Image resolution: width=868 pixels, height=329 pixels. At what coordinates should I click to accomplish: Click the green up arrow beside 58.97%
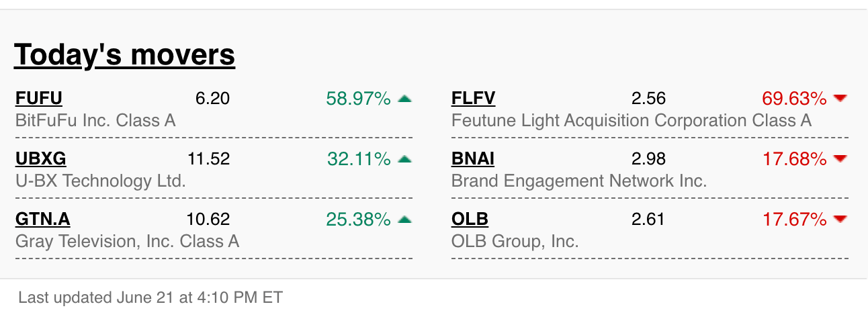404,99
